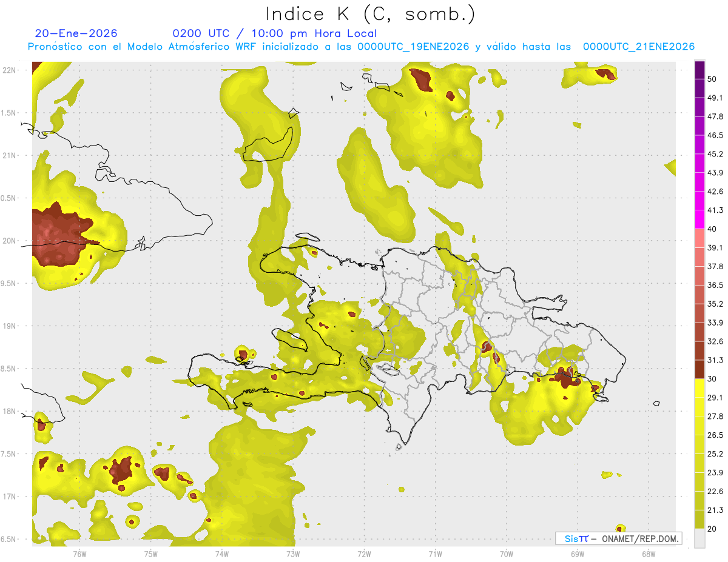Click the "21N" latitude label
The width and height of the screenshot is (728, 562).
pyautogui.click(x=10, y=155)
